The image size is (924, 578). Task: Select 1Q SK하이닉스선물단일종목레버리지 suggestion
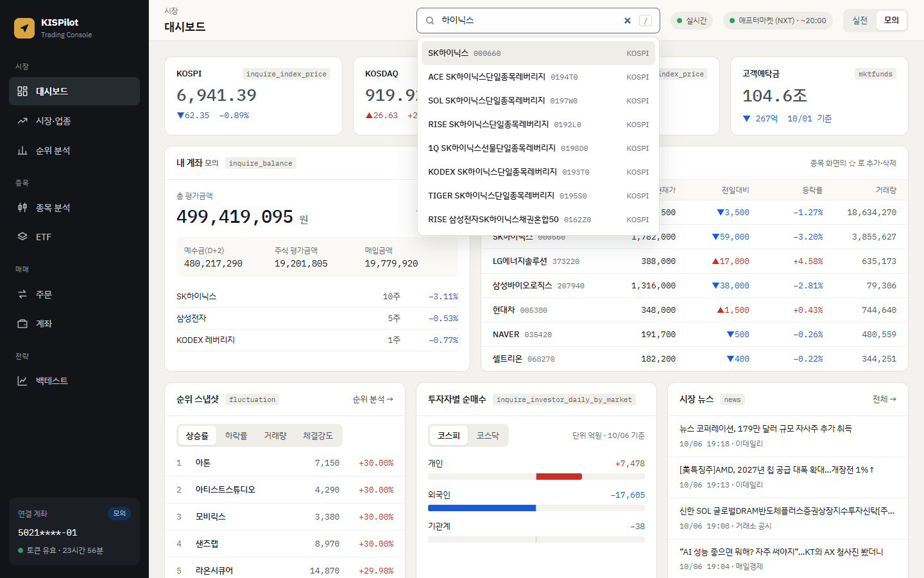point(538,148)
